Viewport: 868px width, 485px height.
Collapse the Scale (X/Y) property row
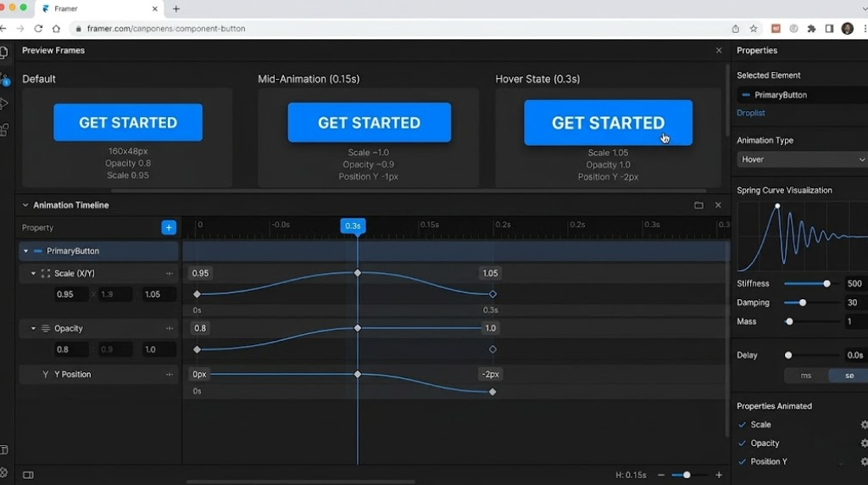(34, 274)
